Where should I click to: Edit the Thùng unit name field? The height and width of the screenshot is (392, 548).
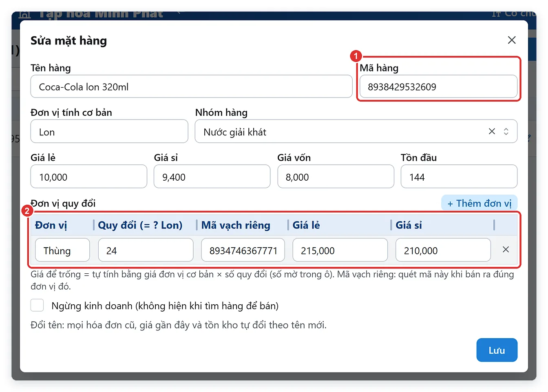(62, 250)
